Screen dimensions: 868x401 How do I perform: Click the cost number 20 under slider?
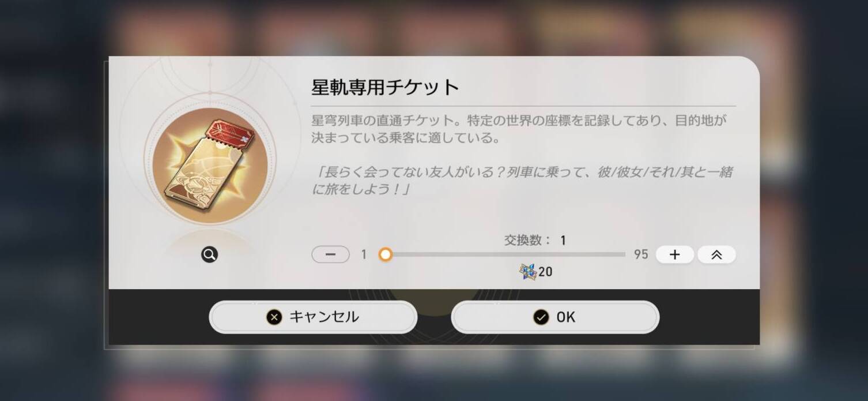(545, 272)
